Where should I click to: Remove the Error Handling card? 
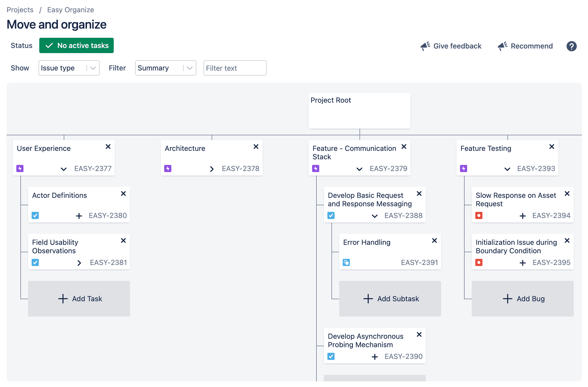(434, 240)
